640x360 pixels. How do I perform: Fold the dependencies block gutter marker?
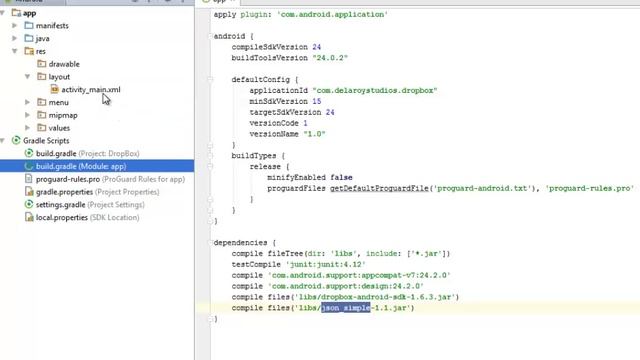click(x=210, y=243)
